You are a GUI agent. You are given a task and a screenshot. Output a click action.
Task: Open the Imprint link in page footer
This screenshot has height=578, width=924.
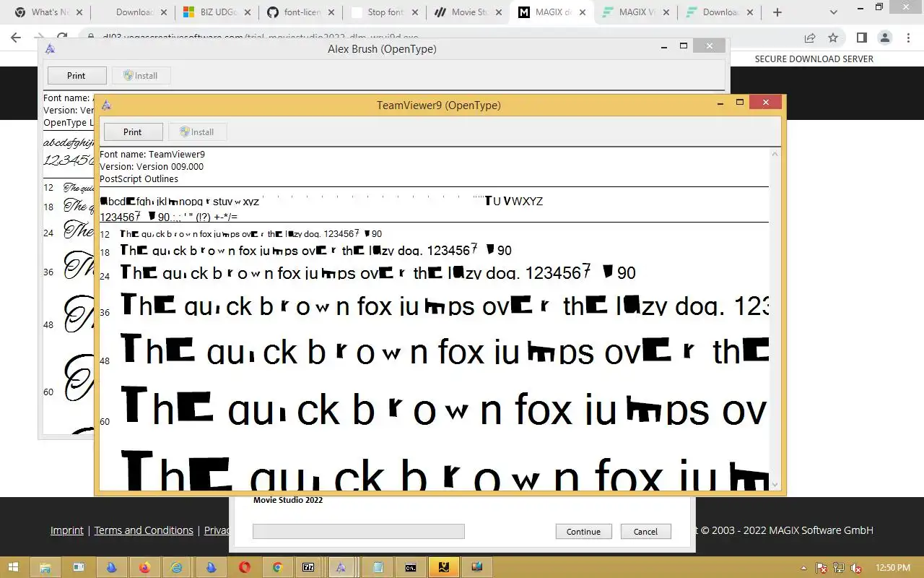coord(67,530)
